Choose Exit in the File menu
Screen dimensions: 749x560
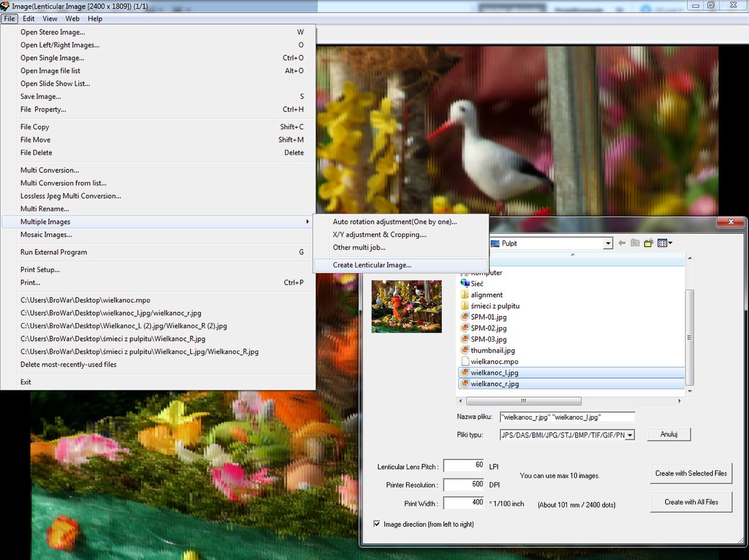coord(158,382)
